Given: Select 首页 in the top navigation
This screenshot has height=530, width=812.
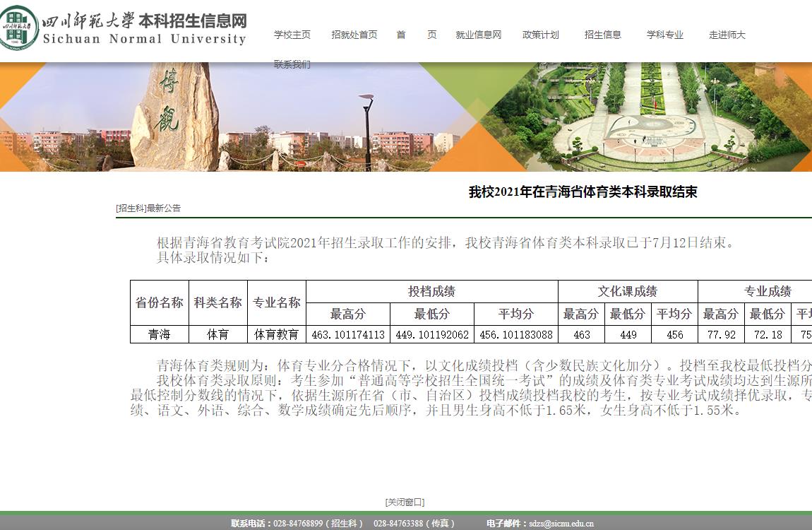Looking at the screenshot, I should pos(416,35).
